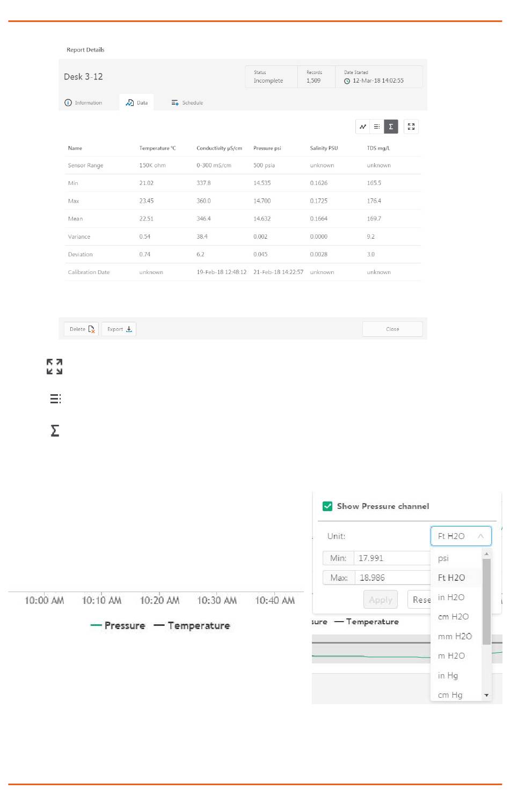Delete the Desk 3-12 report

pyautogui.click(x=81, y=329)
